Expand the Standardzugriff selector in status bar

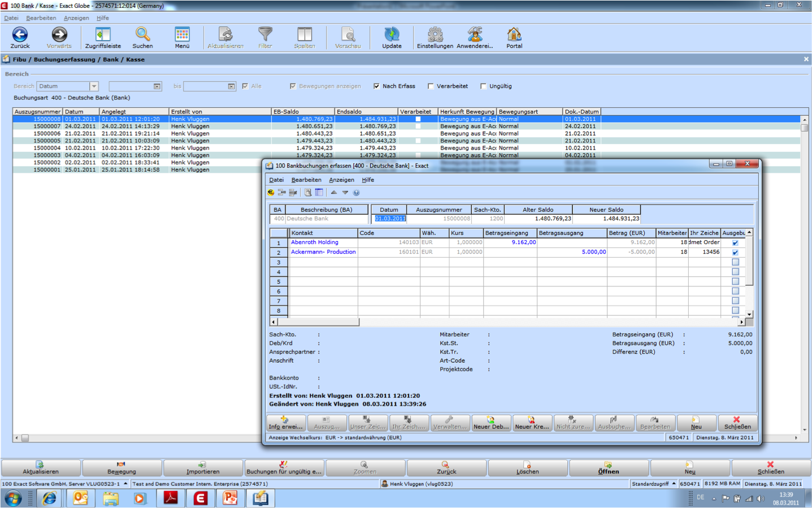click(674, 484)
